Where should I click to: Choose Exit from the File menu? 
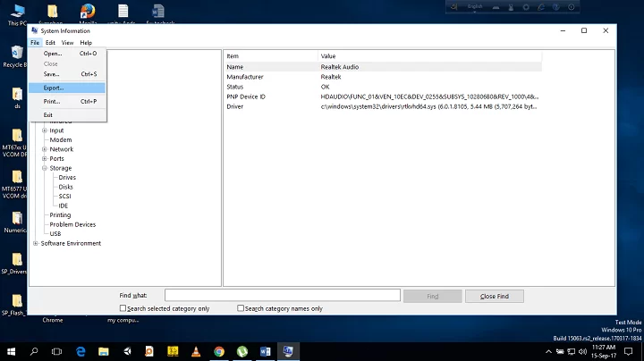coord(67,115)
